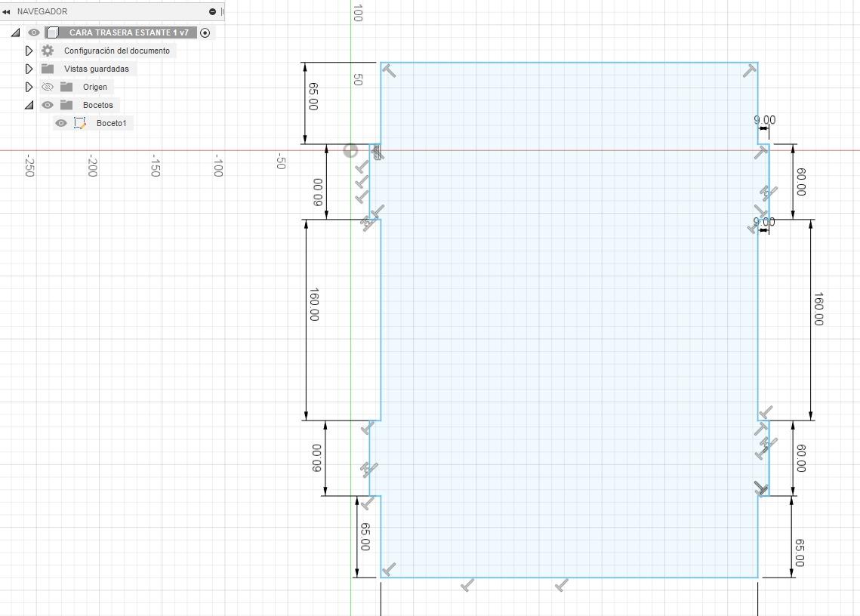Select the Vistas guardadas label
The image size is (860, 616).
[x=97, y=69]
